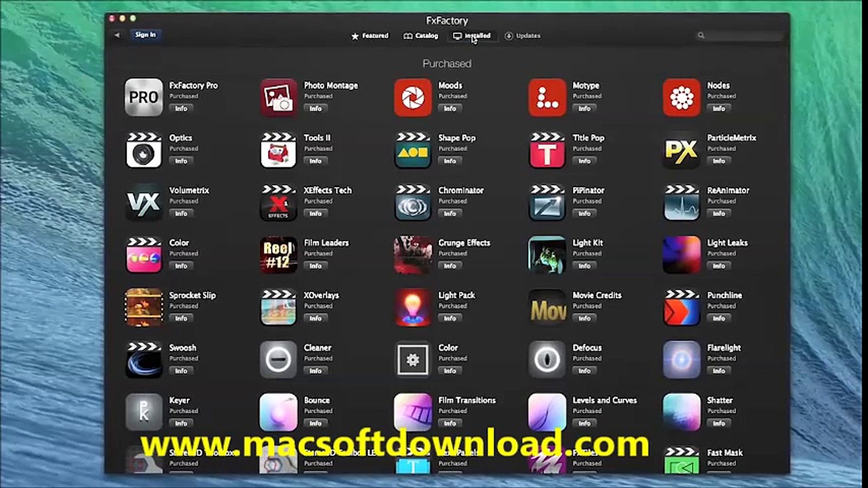Select the ParticleMetrix PX icon
This screenshot has height=488, width=868.
pyautogui.click(x=681, y=150)
